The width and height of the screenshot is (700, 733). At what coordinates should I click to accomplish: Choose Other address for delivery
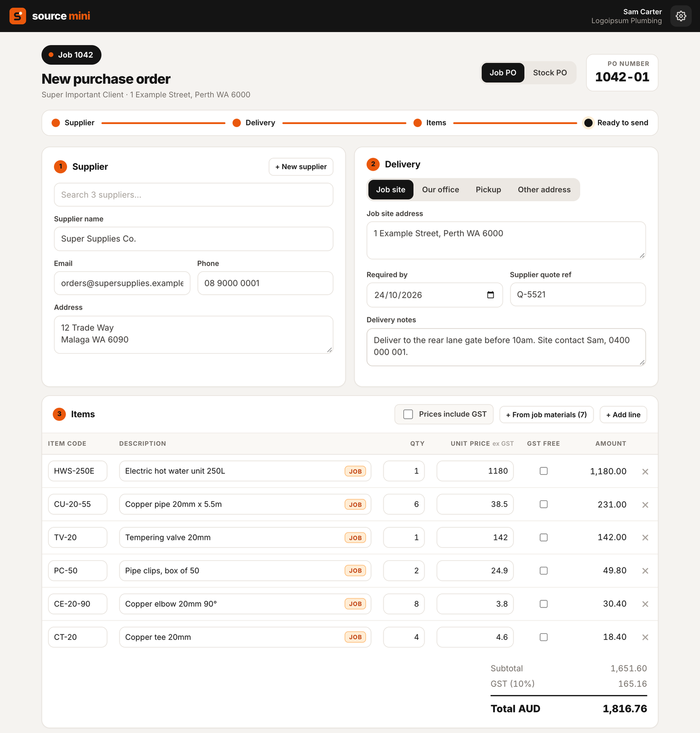point(544,190)
